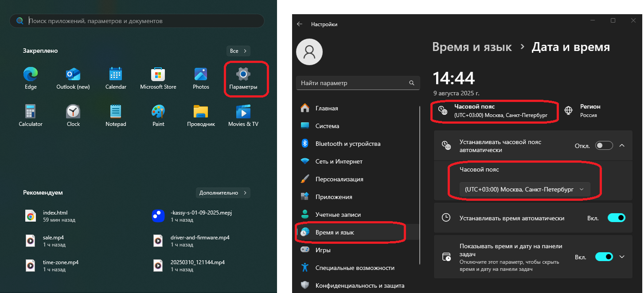Viewport: 644px width, 293px height.
Task: Open Система settings category
Action: 356,126
